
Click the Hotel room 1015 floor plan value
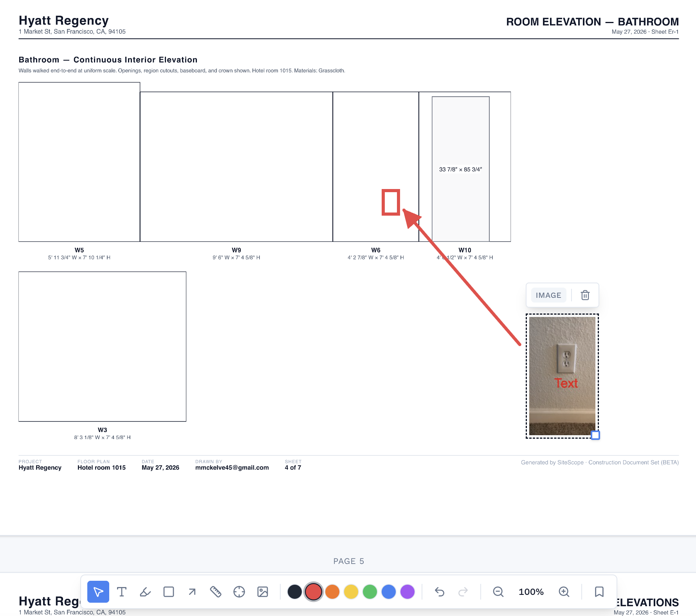101,468
